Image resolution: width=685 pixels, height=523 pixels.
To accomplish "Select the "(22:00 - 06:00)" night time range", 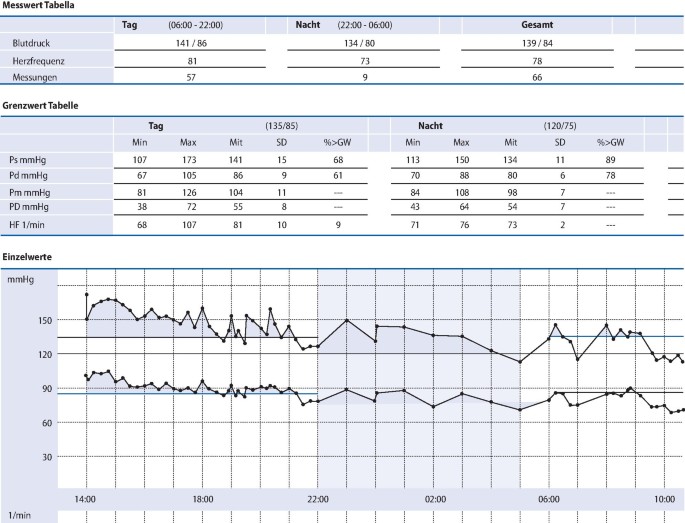I will (x=365, y=25).
